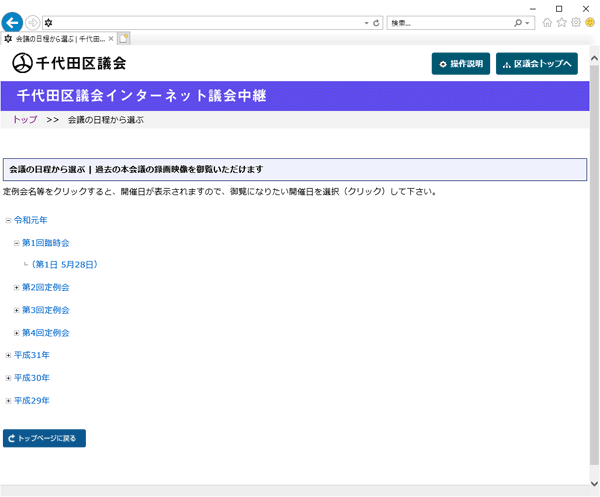The height and width of the screenshot is (497, 600).
Task: Select the 会議の日程から選ぶ browser tab
Action: click(x=57, y=39)
